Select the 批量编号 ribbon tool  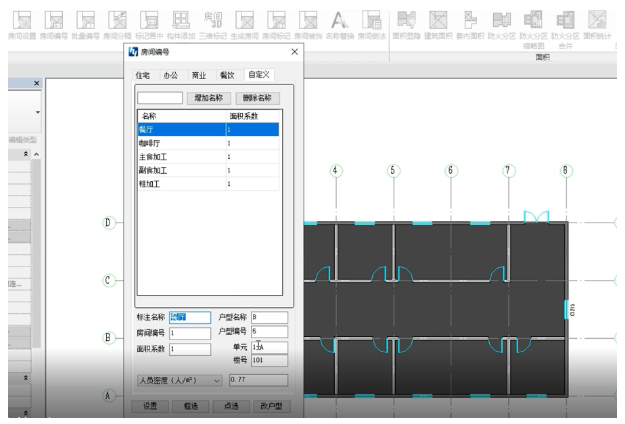(85, 25)
